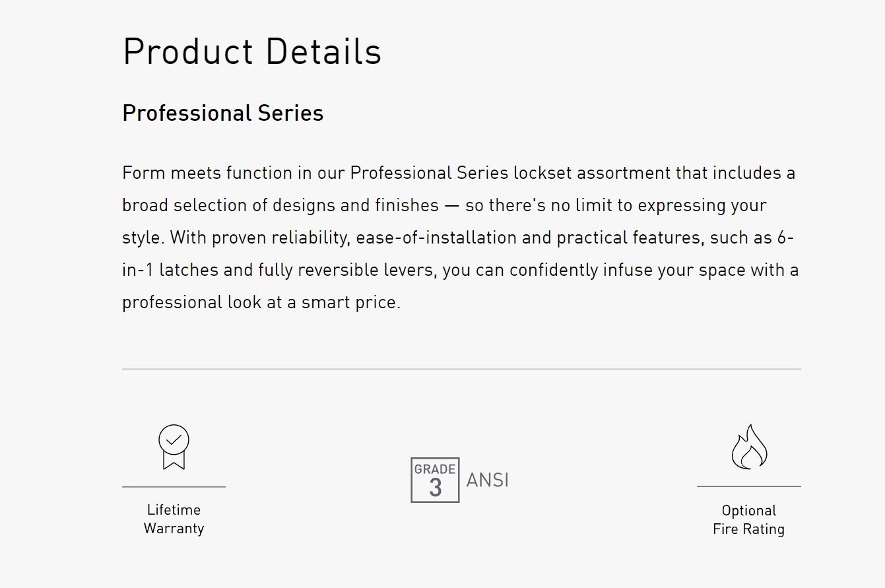The image size is (885, 588).
Task: Click the words 'ease-of-installation' in the paragraph
Action: pos(437,238)
